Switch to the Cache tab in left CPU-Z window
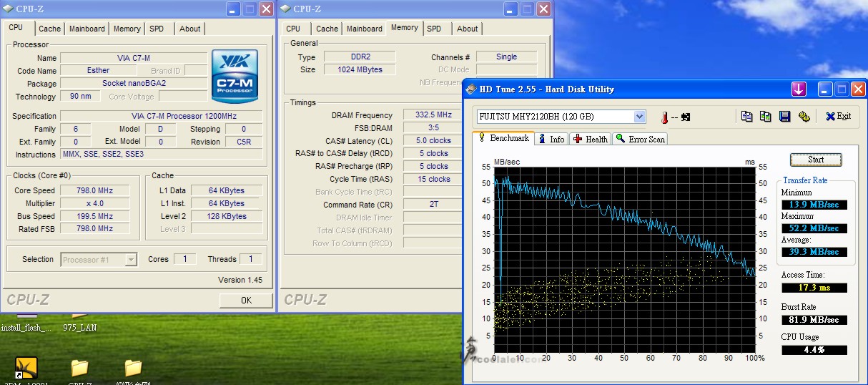Image resolution: width=868 pixels, height=385 pixels. (x=49, y=29)
